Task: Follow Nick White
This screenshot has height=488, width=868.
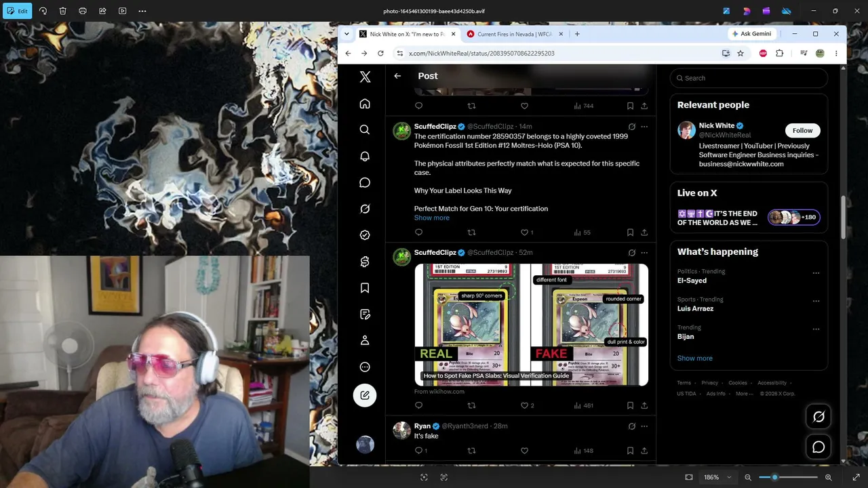Action: (x=802, y=130)
